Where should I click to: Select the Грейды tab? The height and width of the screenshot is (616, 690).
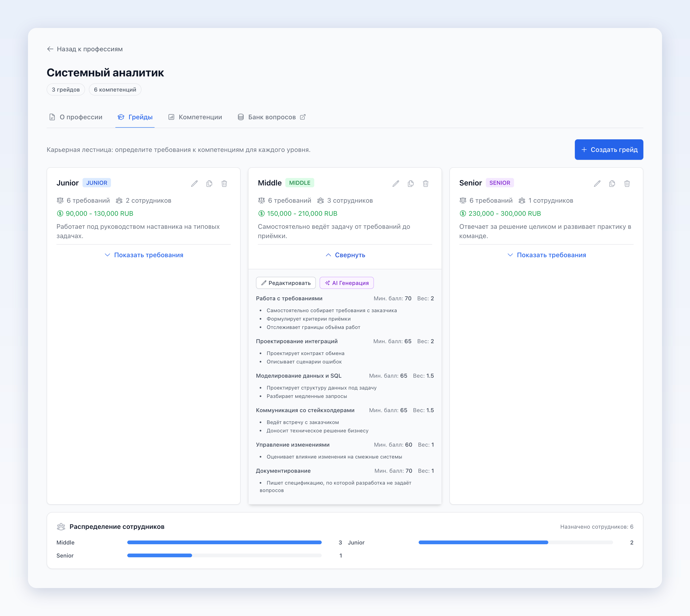[x=135, y=117]
